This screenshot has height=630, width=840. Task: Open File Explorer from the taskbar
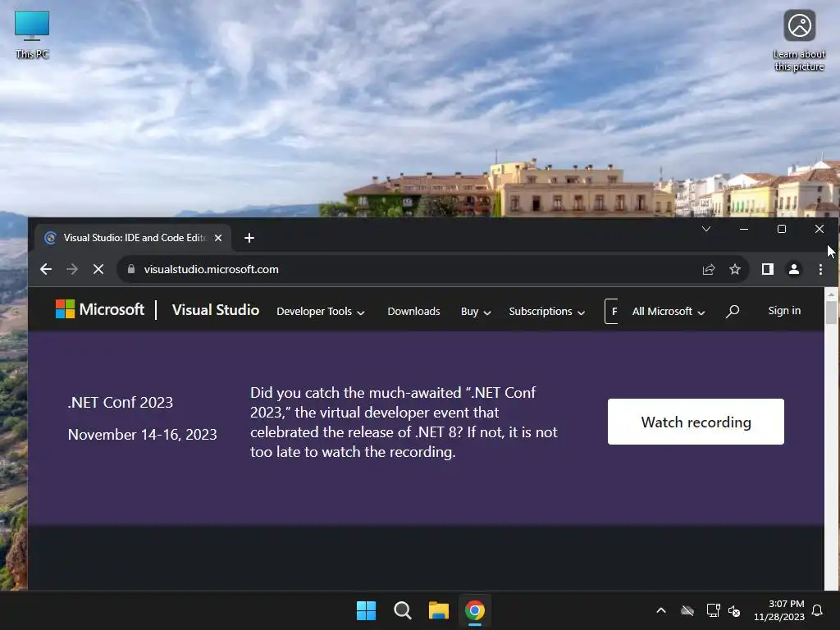click(438, 610)
